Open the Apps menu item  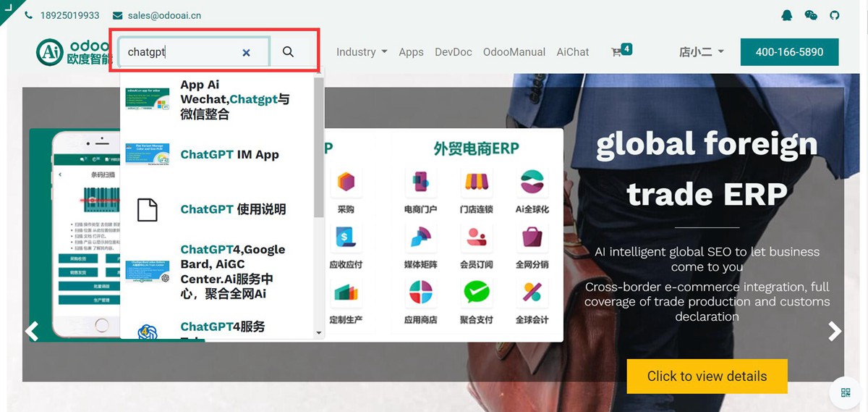411,52
